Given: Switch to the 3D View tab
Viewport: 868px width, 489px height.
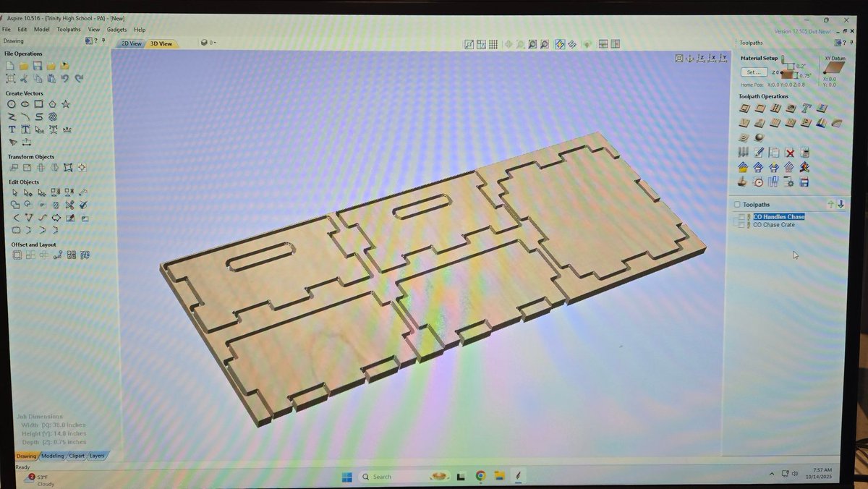Looking at the screenshot, I should pyautogui.click(x=161, y=43).
